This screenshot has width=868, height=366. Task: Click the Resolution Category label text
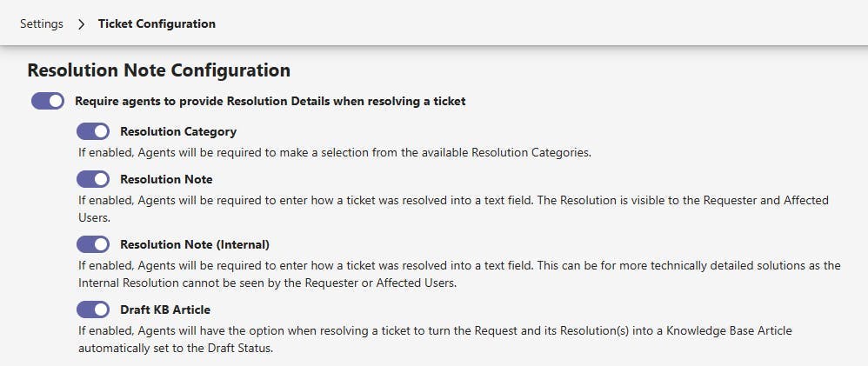(x=178, y=132)
